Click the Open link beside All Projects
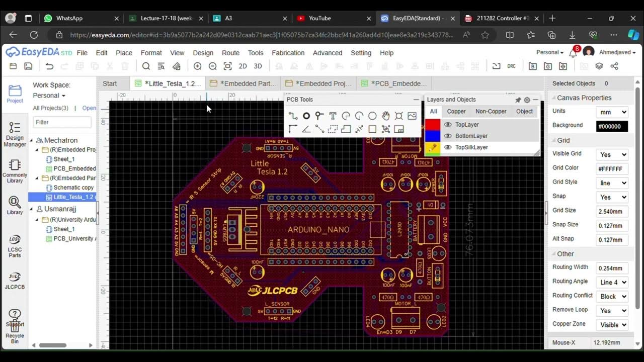This screenshot has width=644, height=362. [89, 108]
